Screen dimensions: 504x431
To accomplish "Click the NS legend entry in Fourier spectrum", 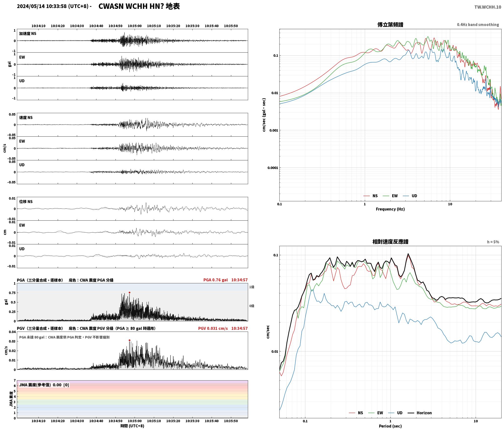I will 370,196.
